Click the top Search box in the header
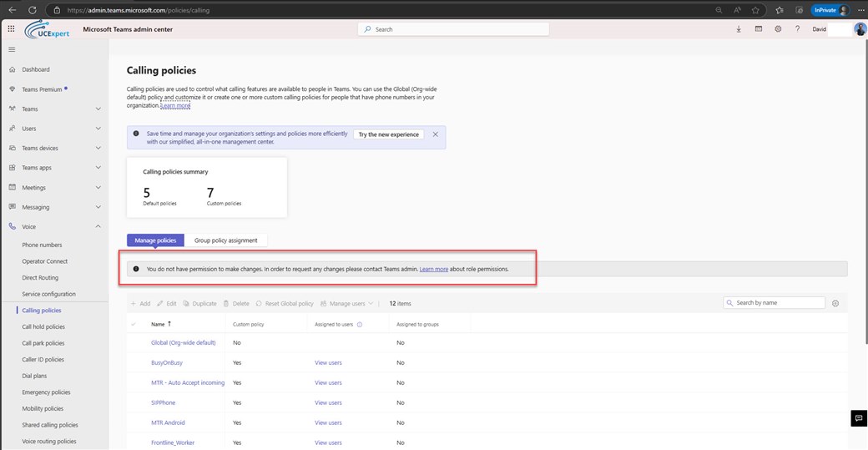Screen dimensions: 868x450 point(453,29)
